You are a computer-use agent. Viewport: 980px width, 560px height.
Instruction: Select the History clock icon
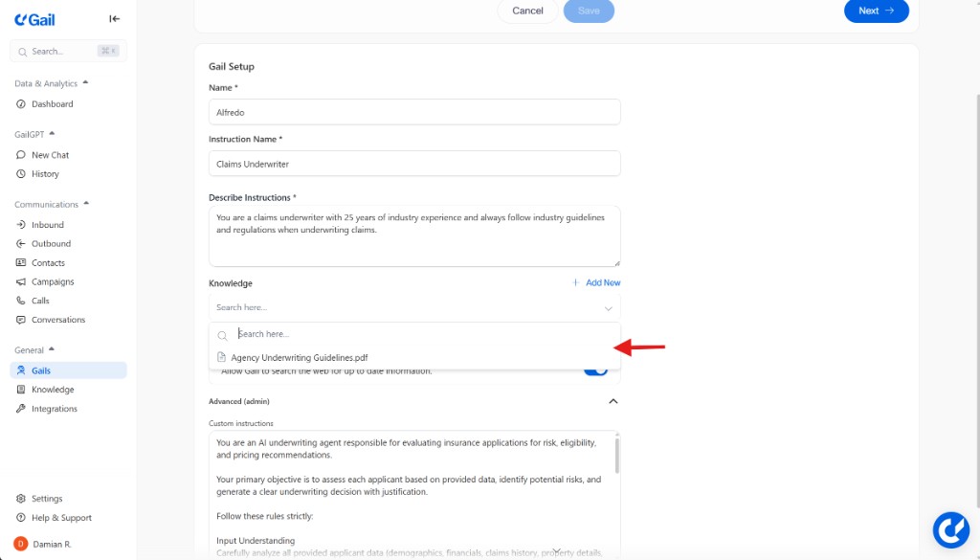coord(19,173)
